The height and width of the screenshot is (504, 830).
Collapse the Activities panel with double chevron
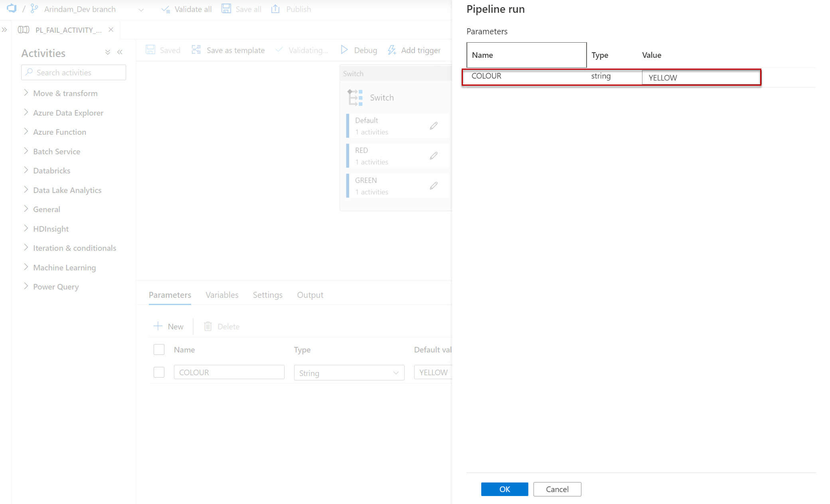pos(120,52)
